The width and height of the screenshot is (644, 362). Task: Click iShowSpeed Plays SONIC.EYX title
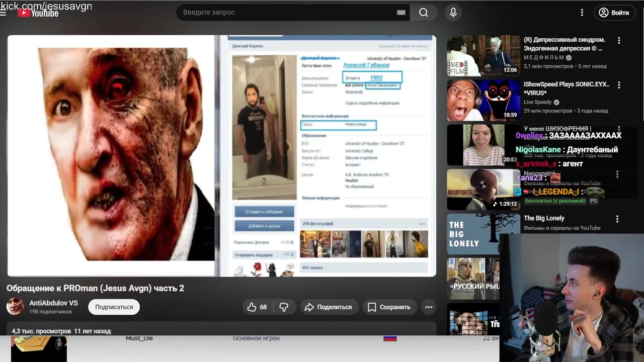(x=567, y=88)
